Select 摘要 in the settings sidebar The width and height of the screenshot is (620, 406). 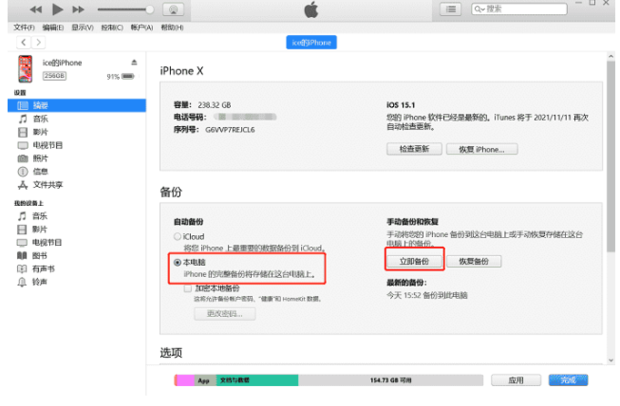click(77, 105)
